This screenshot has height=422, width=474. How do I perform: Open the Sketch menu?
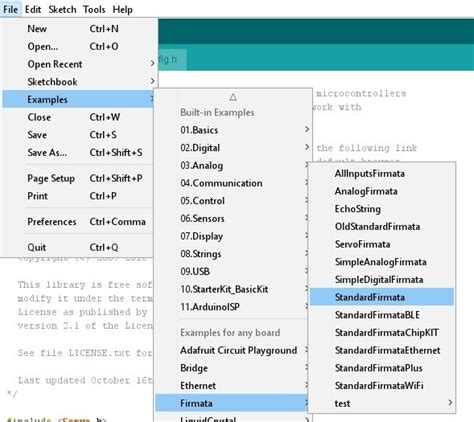click(62, 9)
